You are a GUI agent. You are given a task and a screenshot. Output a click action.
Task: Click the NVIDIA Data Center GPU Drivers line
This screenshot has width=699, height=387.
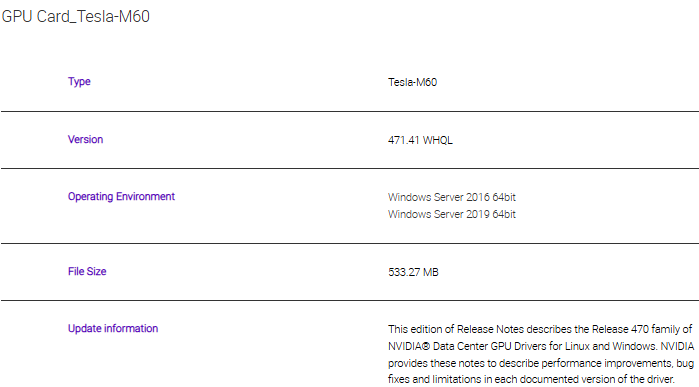click(541, 346)
